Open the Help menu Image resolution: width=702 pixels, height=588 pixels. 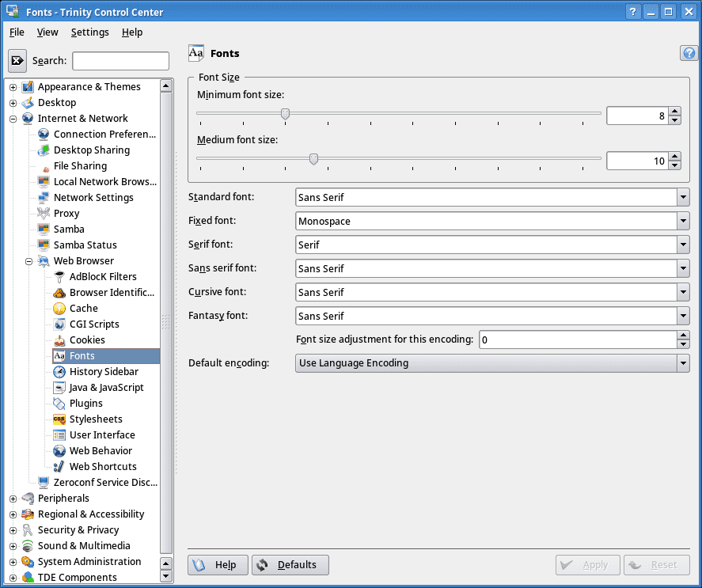132,32
